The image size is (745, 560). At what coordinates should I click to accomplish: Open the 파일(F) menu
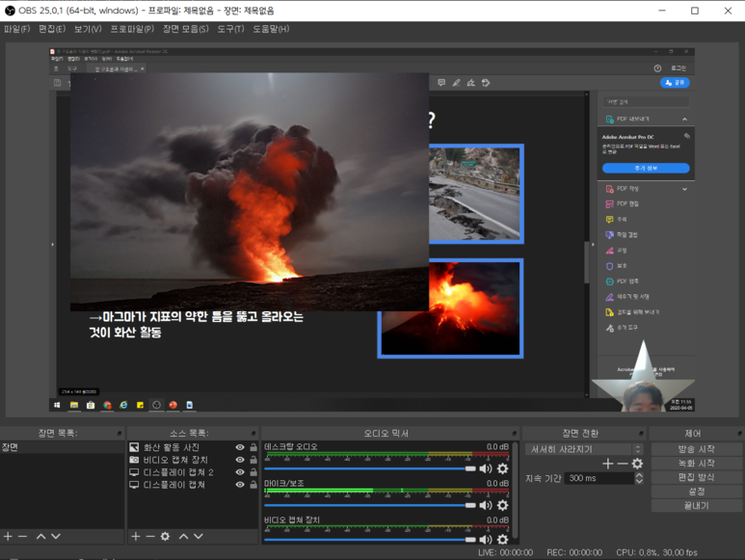tap(16, 29)
